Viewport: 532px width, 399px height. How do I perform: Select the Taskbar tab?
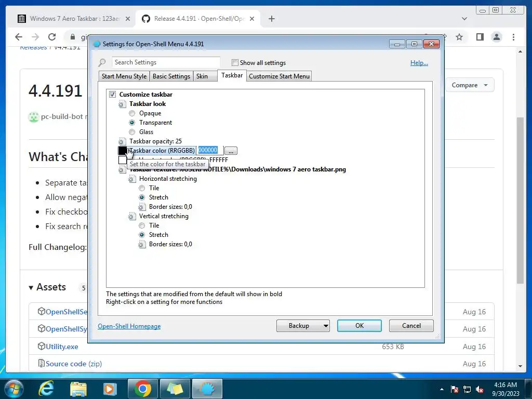click(x=232, y=75)
